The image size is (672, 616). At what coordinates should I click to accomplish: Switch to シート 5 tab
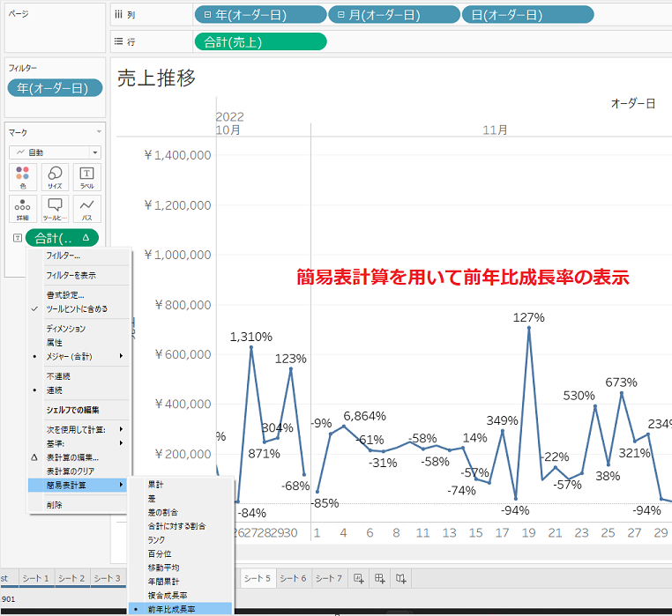[x=258, y=578]
